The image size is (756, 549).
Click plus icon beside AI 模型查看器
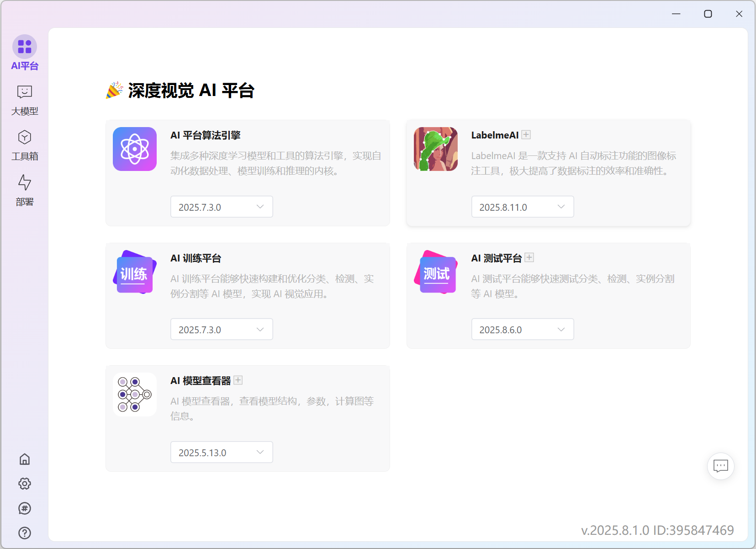[x=238, y=380]
